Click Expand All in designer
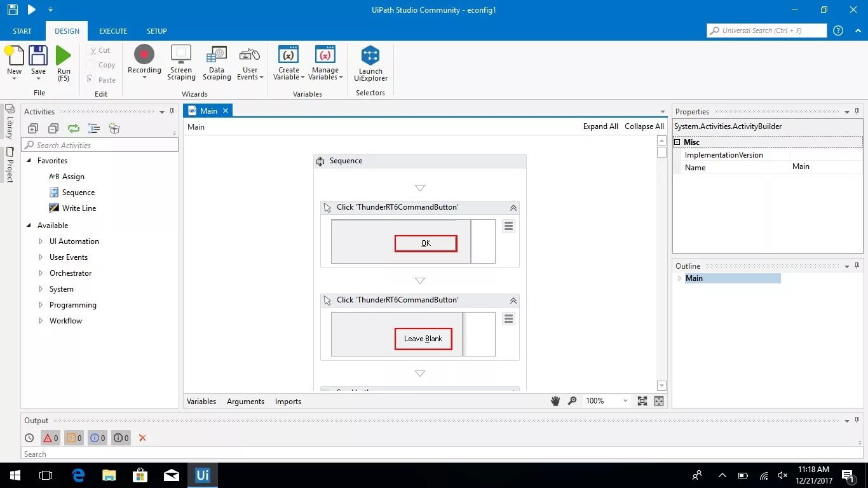 [x=600, y=126]
